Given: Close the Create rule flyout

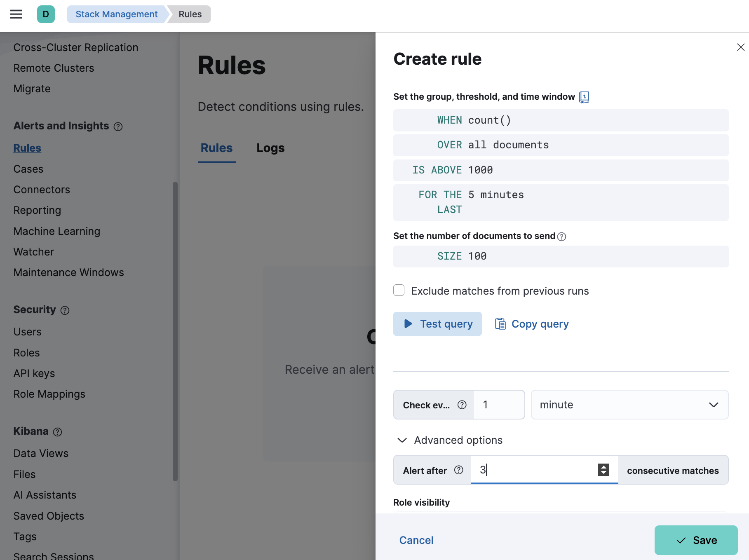Looking at the screenshot, I should coord(740,47).
